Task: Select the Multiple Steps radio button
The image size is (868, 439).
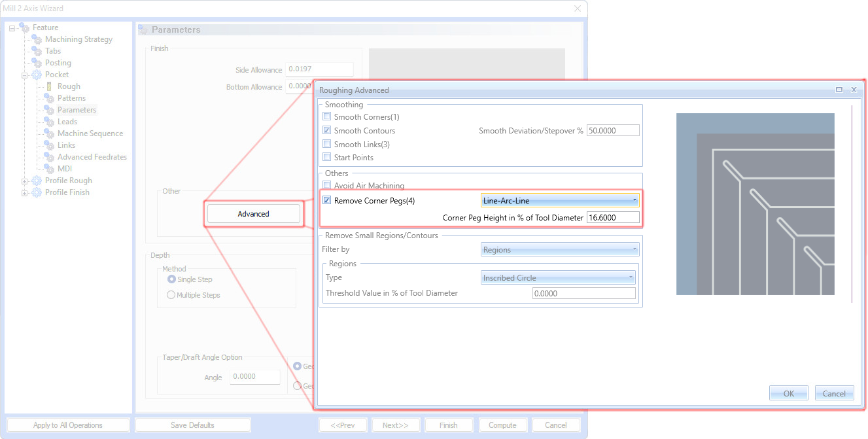Action: (171, 295)
